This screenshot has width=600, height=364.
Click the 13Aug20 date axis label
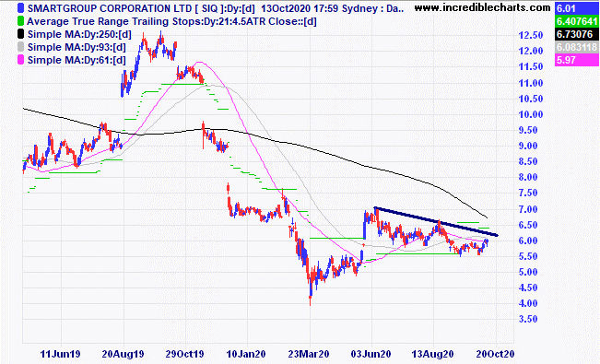pos(433,354)
